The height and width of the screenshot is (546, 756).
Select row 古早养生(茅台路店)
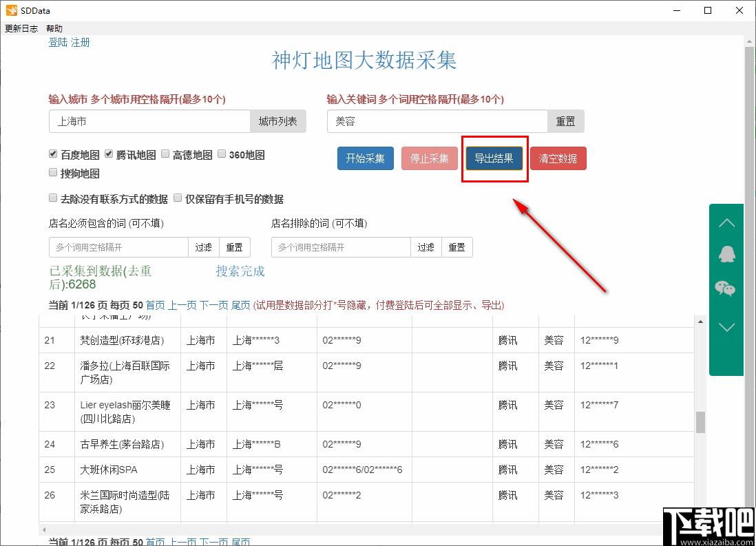(366, 444)
